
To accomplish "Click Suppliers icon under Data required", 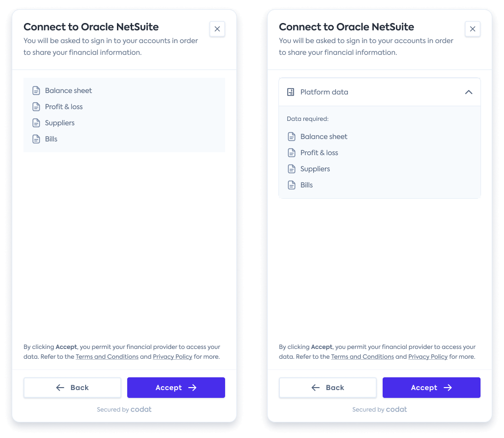I will pyautogui.click(x=291, y=169).
